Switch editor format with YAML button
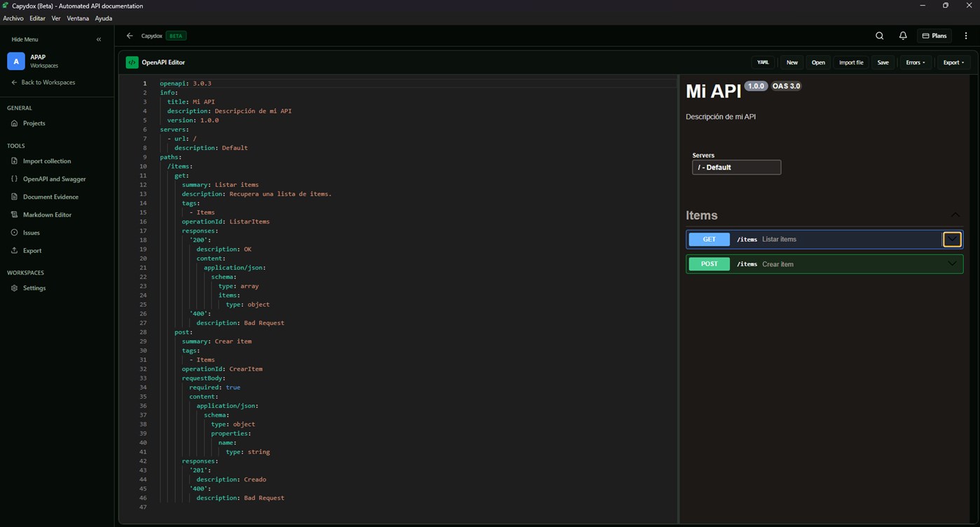This screenshot has height=527, width=980. click(x=763, y=62)
